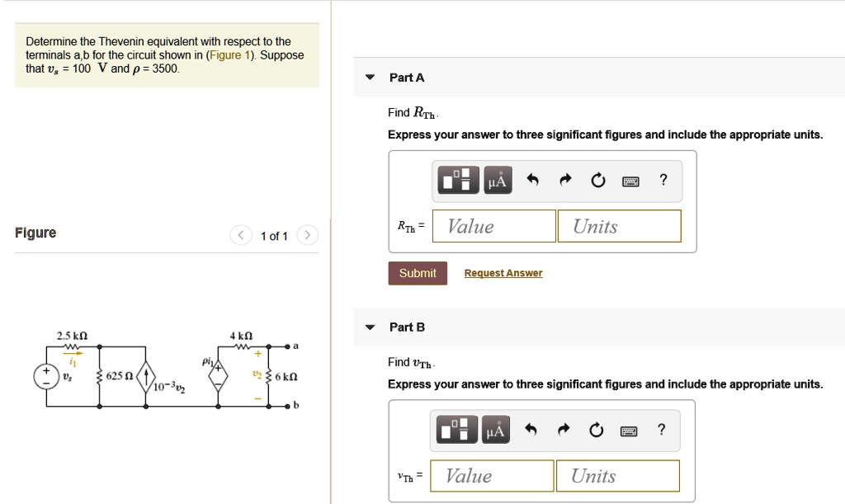The width and height of the screenshot is (845, 504).
Task: Click the help icon in Part B toolbar
Action: [x=660, y=430]
